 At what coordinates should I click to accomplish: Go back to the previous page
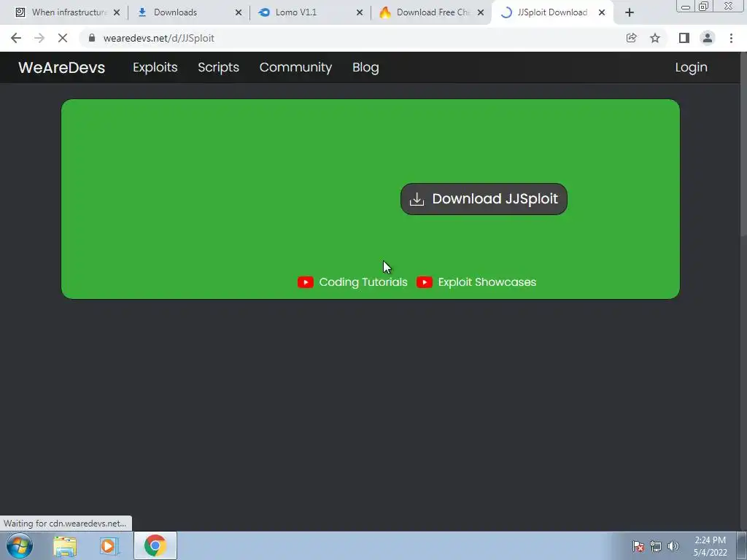coord(16,38)
